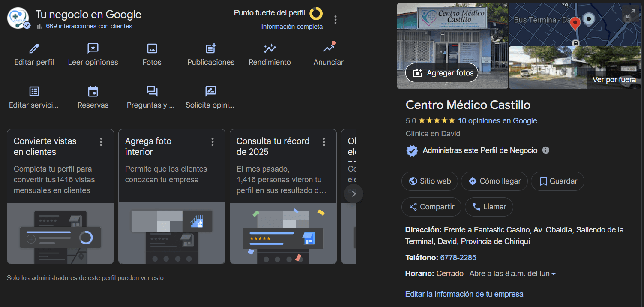Click the Tu negocio en Google heading
Screen dimensions: 644x307
pos(88,14)
